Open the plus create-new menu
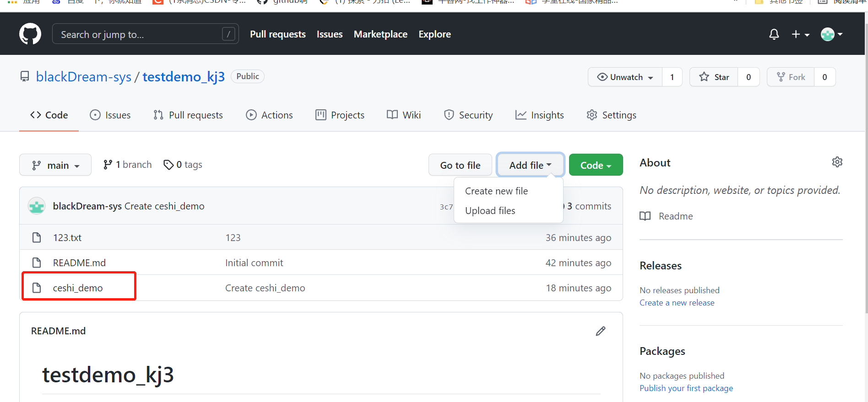 (800, 34)
